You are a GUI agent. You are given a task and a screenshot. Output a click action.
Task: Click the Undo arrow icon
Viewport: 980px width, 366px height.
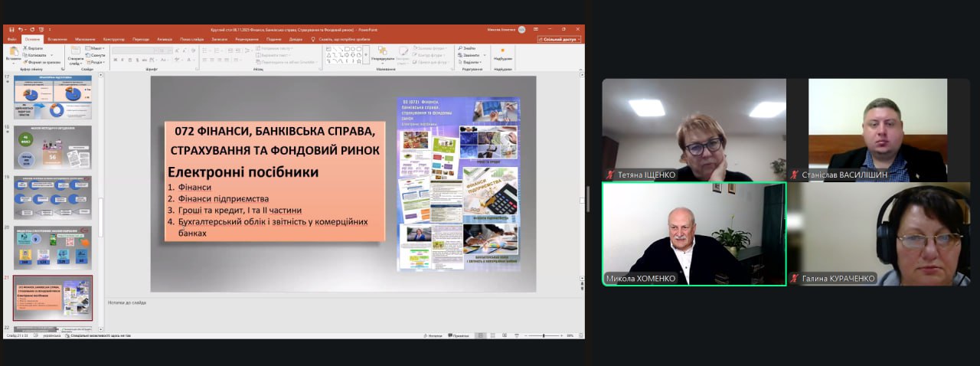point(19,30)
